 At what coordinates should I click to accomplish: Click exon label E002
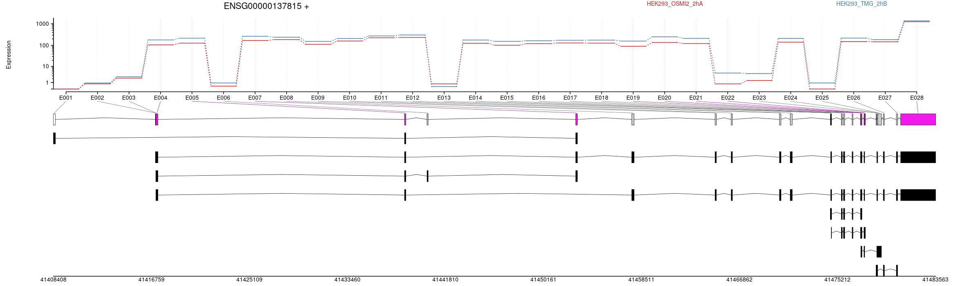(97, 98)
